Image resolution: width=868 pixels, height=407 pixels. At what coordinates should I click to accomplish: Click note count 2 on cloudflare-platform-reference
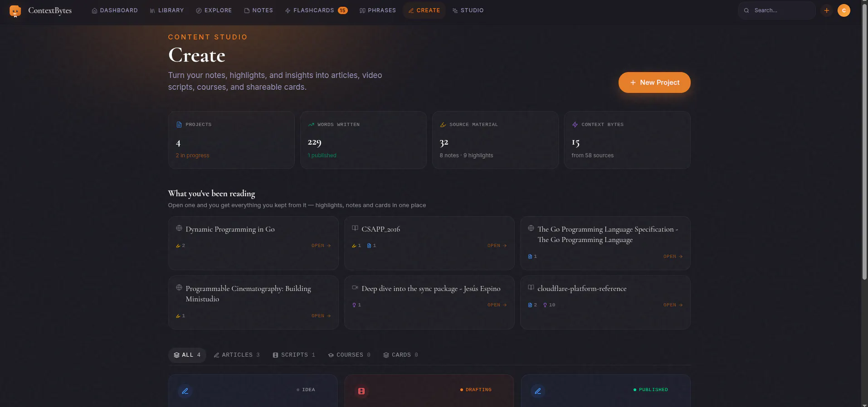532,305
